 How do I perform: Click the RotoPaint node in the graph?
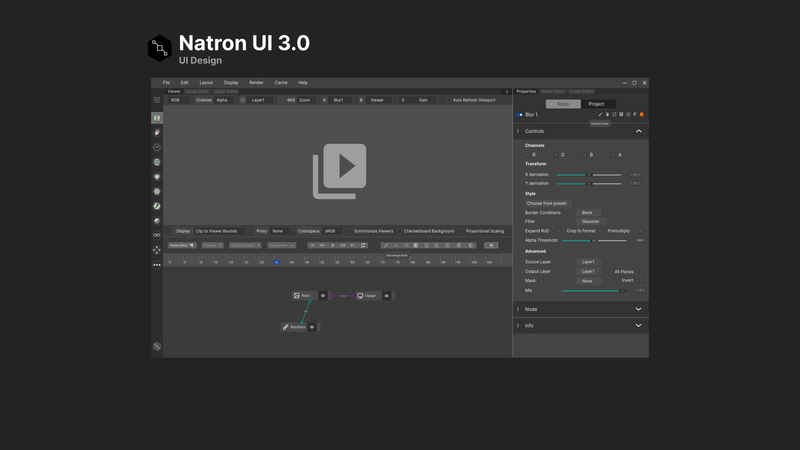[x=295, y=327]
